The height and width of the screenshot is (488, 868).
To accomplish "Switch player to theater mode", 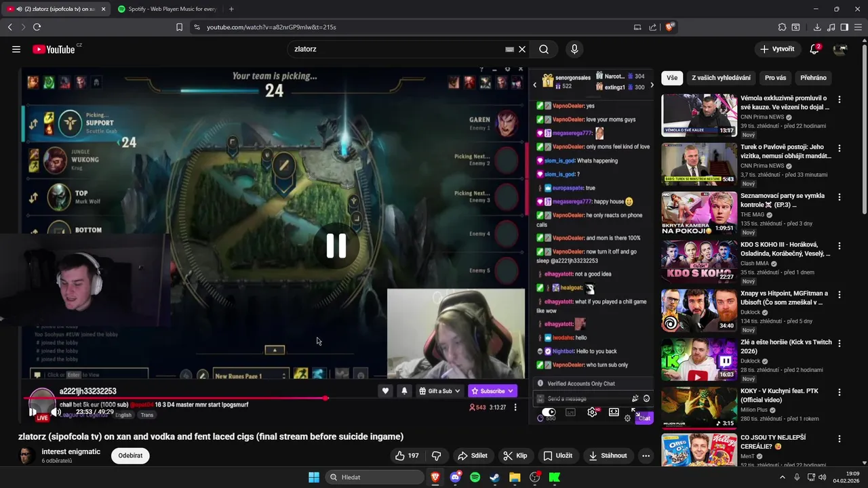I will (x=614, y=411).
